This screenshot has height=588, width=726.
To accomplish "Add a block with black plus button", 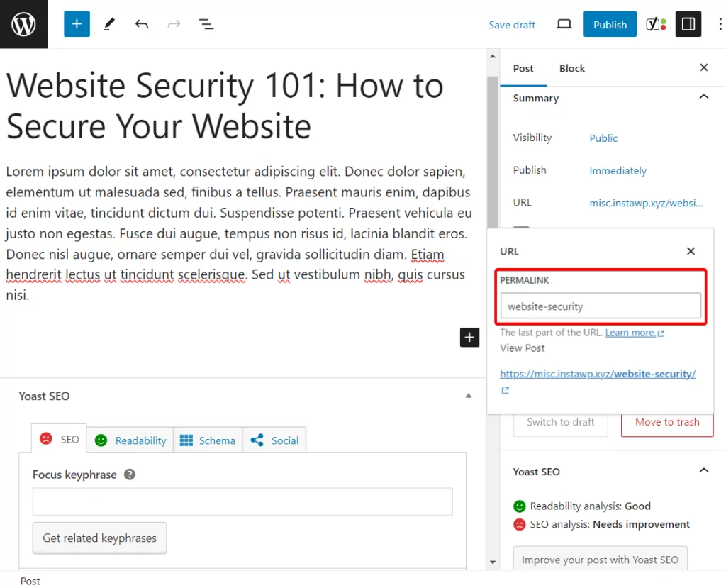I will 469,338.
